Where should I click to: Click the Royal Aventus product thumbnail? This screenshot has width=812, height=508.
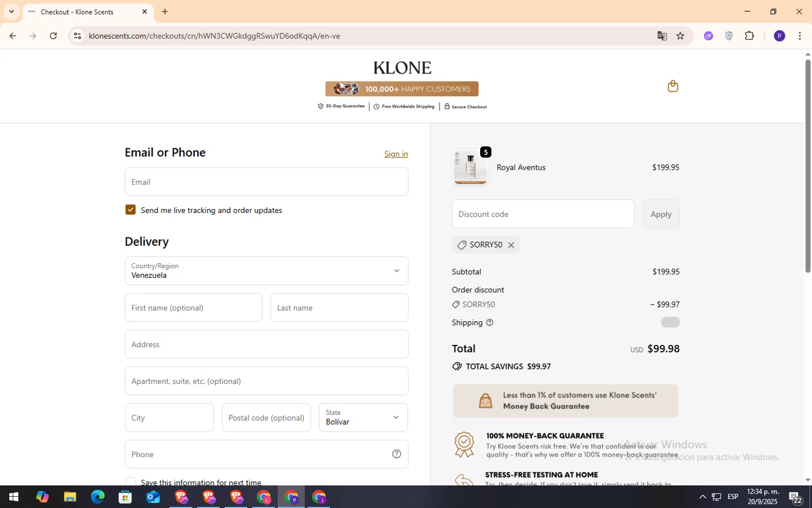pos(470,167)
